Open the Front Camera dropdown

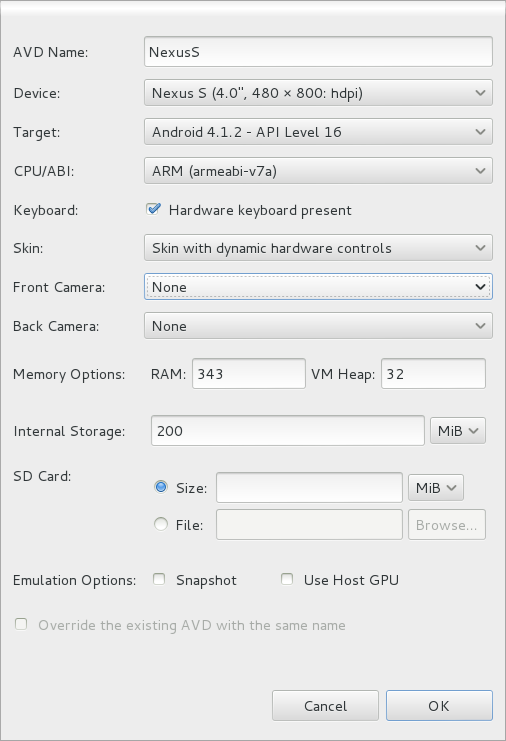[318, 286]
